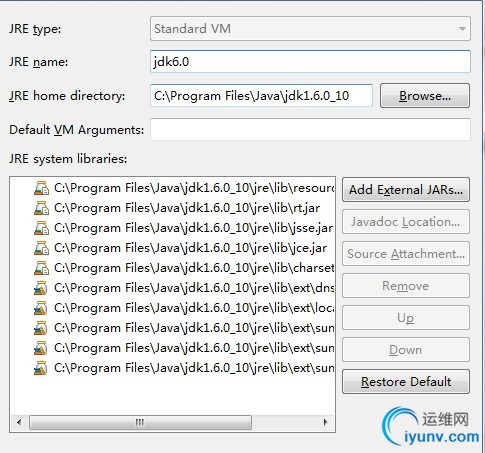Click the Javadoc Location... button
Viewport: 485px width, 453px height.
click(406, 222)
